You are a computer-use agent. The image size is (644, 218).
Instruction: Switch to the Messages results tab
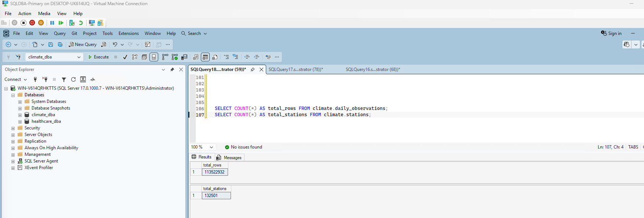coord(229,158)
